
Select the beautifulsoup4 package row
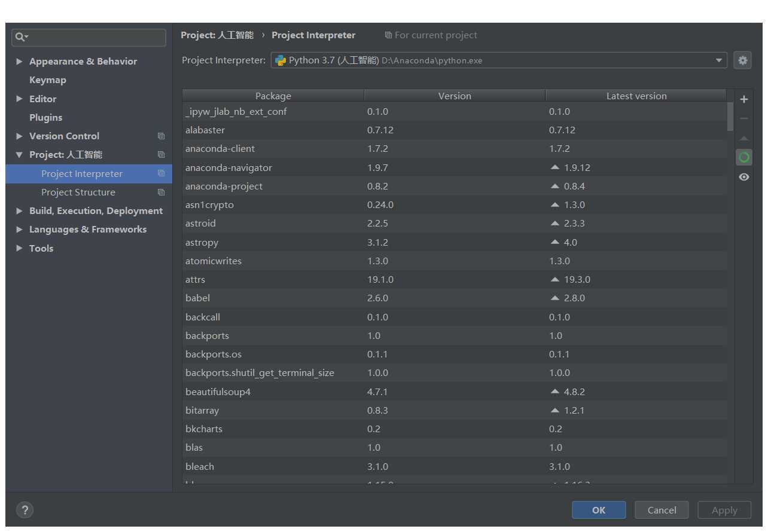click(455, 392)
